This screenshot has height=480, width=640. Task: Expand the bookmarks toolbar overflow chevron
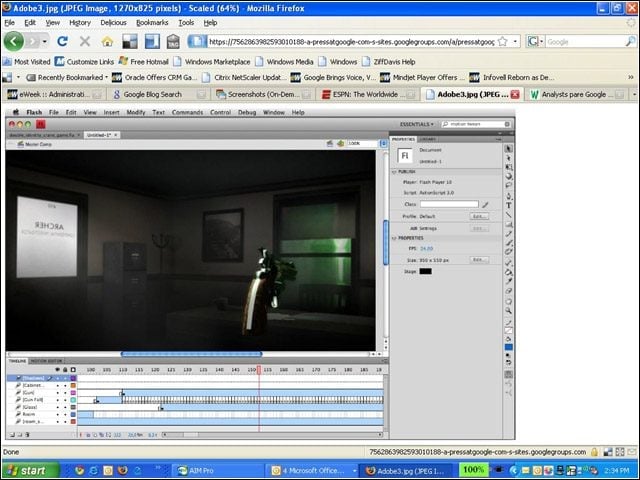[x=631, y=77]
